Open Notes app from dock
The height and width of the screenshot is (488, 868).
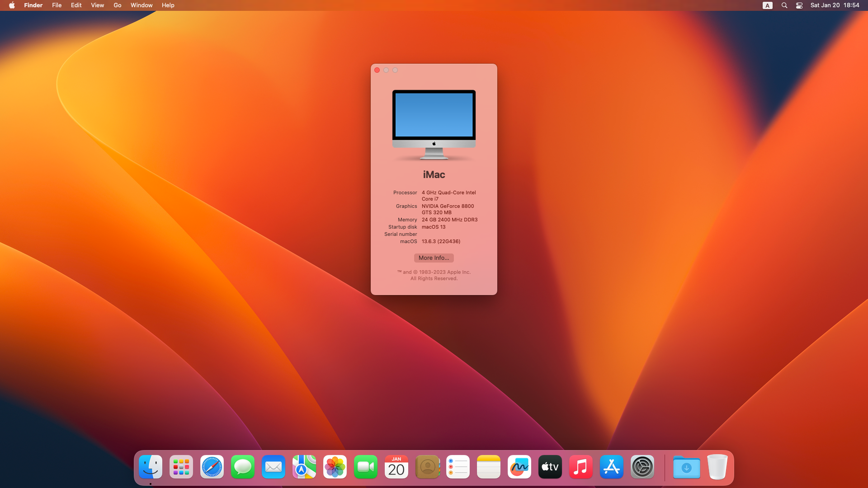[x=489, y=467]
